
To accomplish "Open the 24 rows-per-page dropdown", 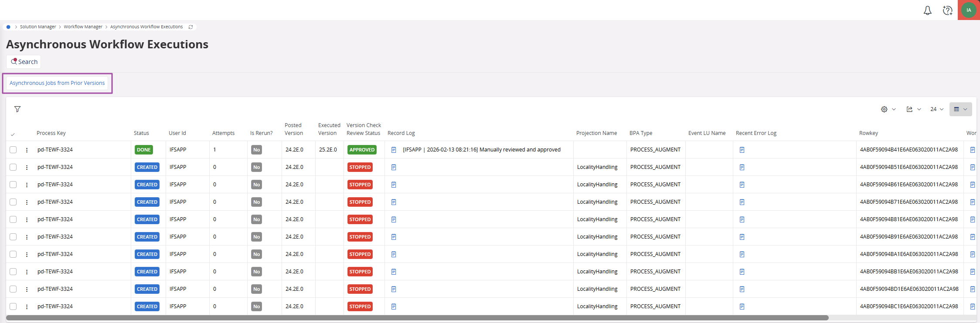I will point(936,109).
